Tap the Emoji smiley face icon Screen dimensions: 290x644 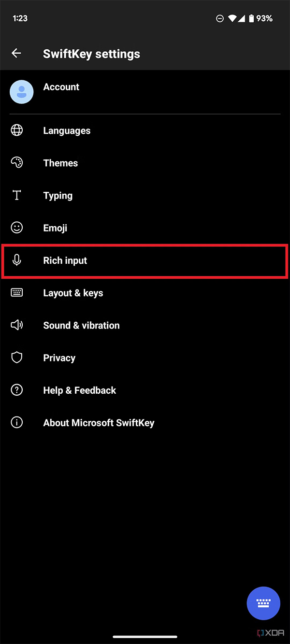coord(17,227)
